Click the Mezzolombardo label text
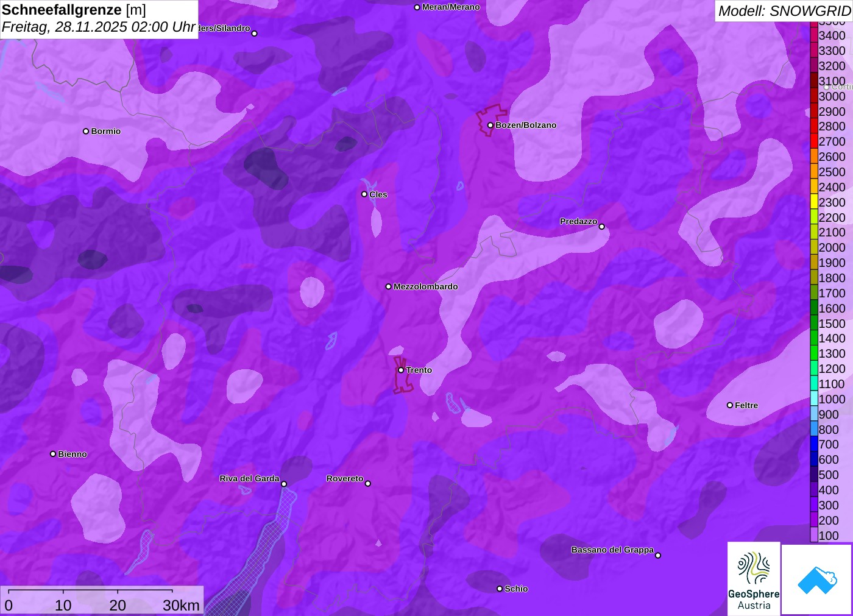Screen dimensions: 853x616 coord(426,286)
